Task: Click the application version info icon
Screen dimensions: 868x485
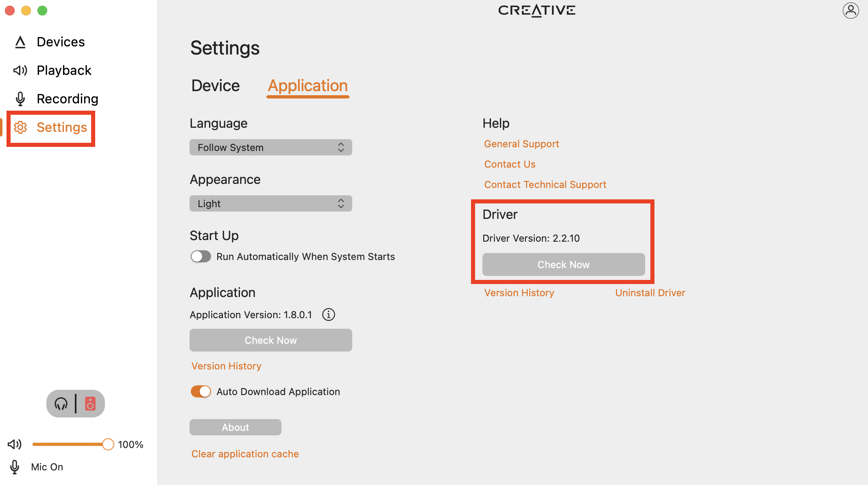Action: tap(329, 315)
